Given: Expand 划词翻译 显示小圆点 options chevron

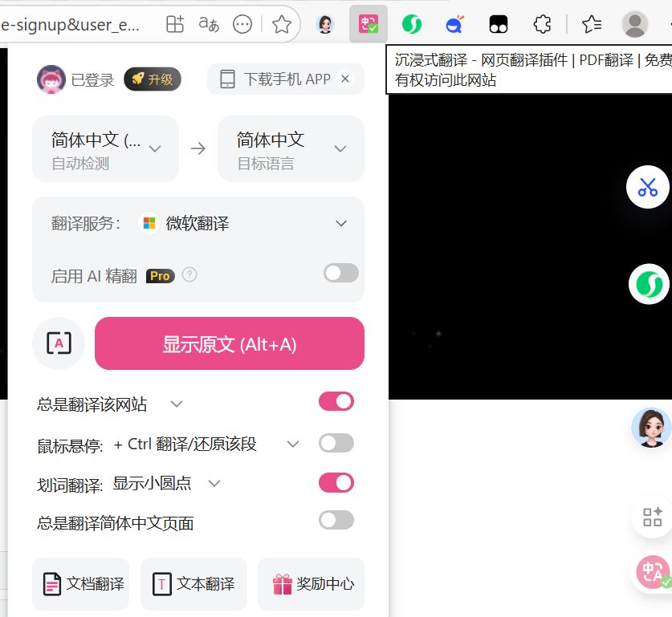Looking at the screenshot, I should coord(214,483).
